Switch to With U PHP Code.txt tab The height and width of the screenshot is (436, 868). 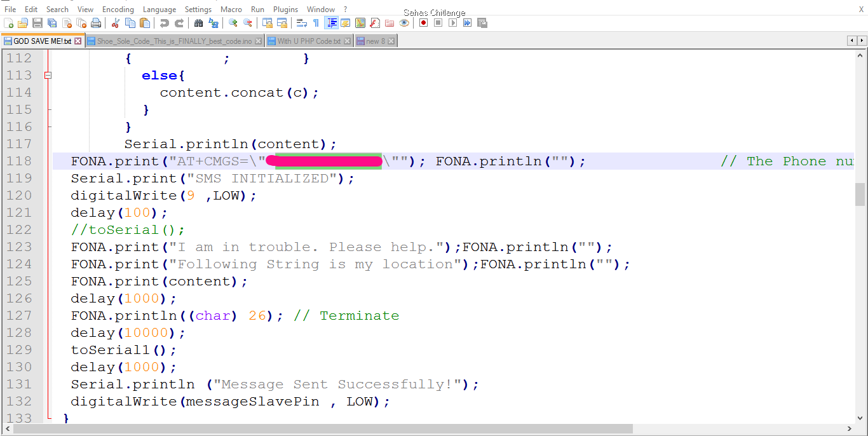point(309,41)
